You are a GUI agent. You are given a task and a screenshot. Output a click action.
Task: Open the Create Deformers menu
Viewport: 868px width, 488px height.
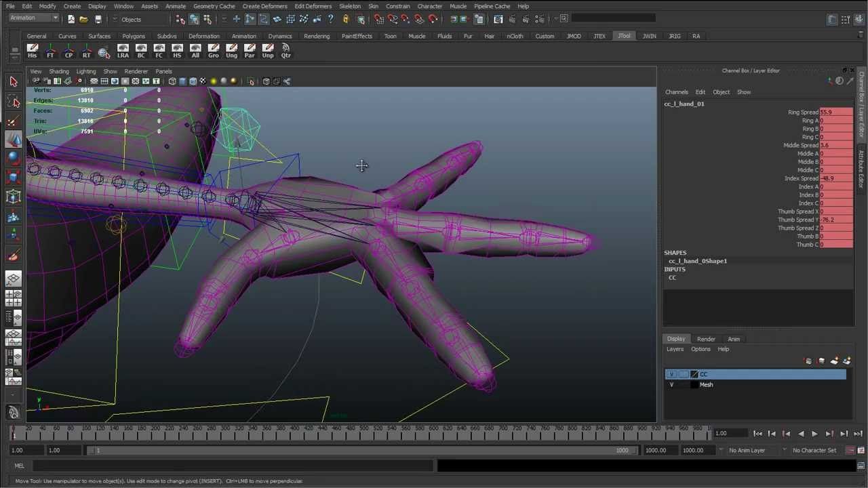tap(264, 6)
